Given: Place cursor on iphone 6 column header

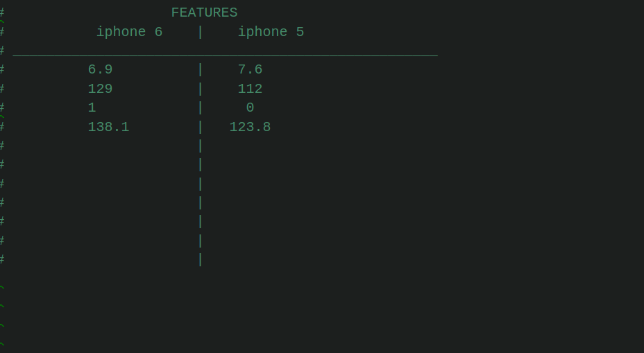Looking at the screenshot, I should pos(129,32).
